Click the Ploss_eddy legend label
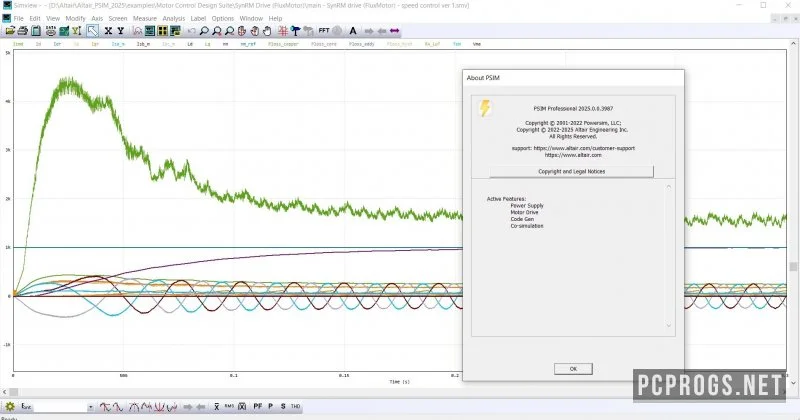The width and height of the screenshot is (800, 420). click(x=362, y=44)
